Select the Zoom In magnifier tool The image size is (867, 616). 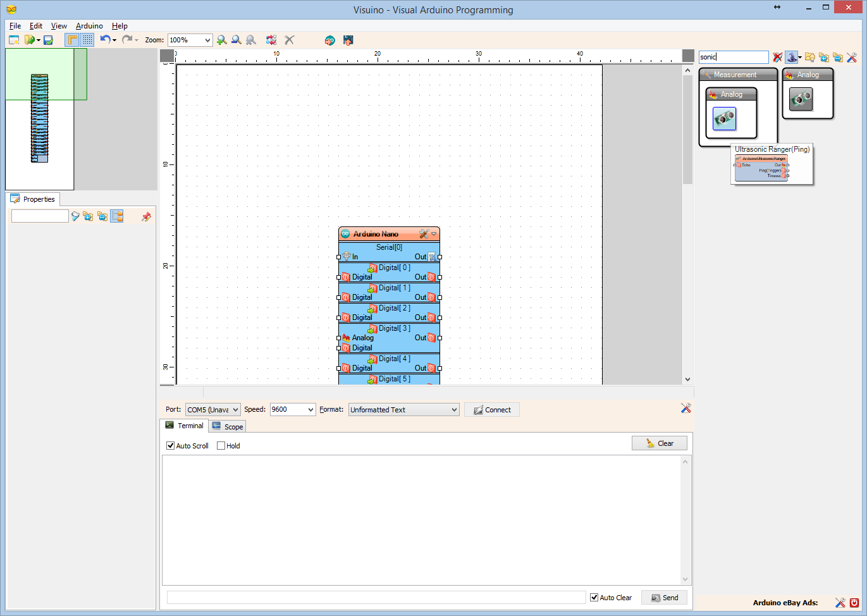[x=221, y=40]
